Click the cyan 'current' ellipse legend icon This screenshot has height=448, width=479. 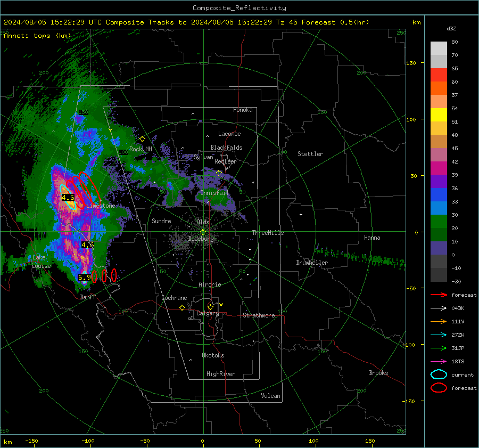[x=439, y=374]
